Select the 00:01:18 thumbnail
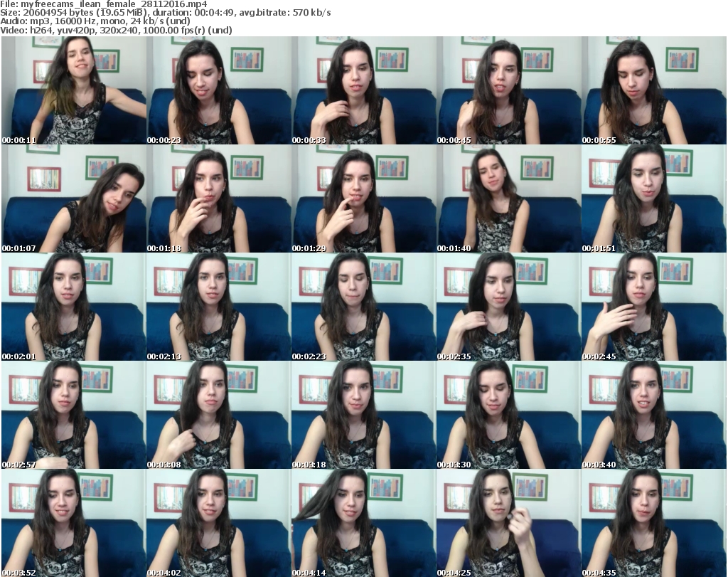 219,198
